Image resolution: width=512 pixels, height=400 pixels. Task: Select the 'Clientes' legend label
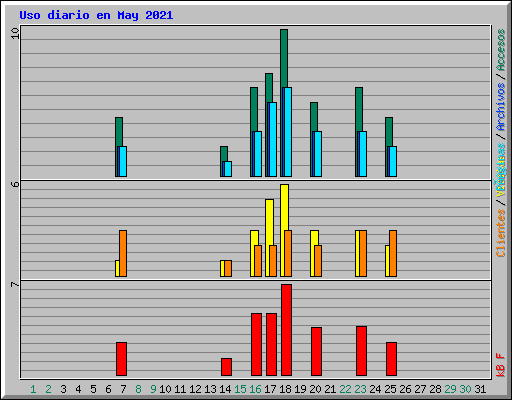(501, 233)
